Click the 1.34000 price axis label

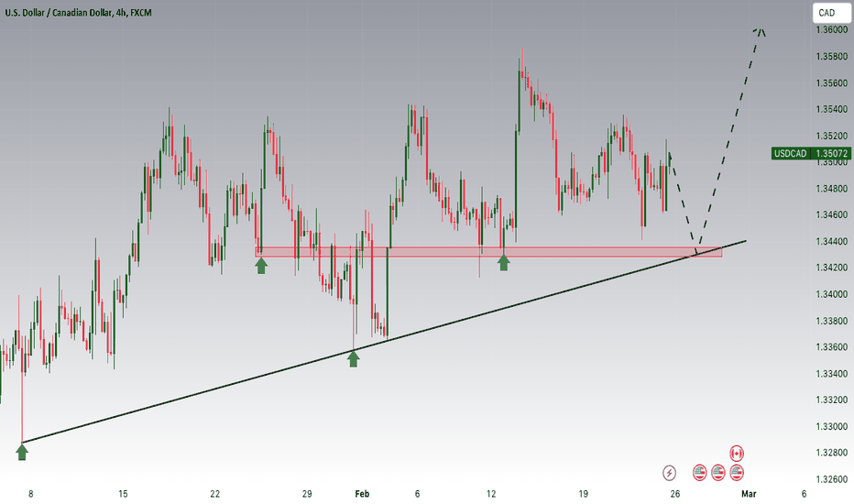(x=832, y=294)
